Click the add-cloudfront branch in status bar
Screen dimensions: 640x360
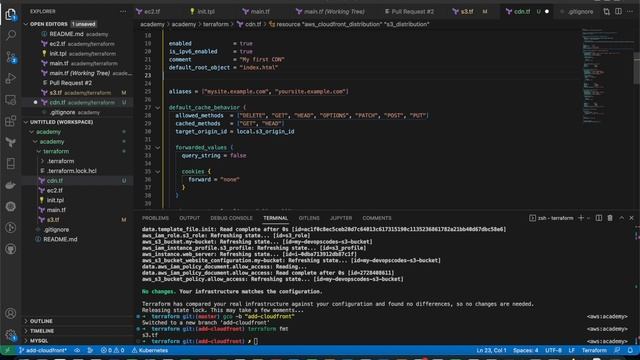pos(42,350)
